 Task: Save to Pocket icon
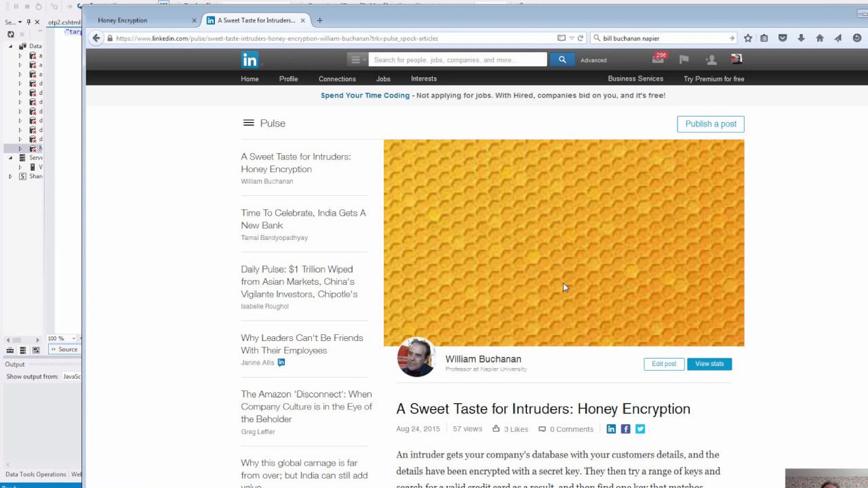pyautogui.click(x=783, y=38)
